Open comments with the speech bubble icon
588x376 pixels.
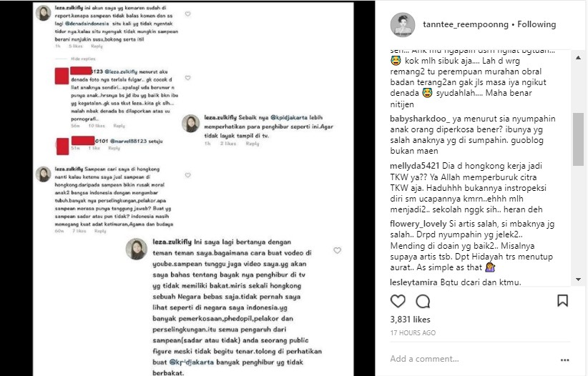(423, 301)
